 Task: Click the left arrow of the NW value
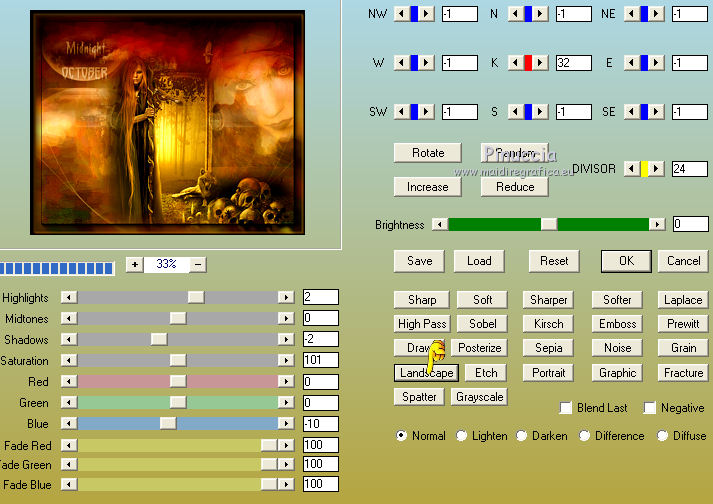(400, 14)
